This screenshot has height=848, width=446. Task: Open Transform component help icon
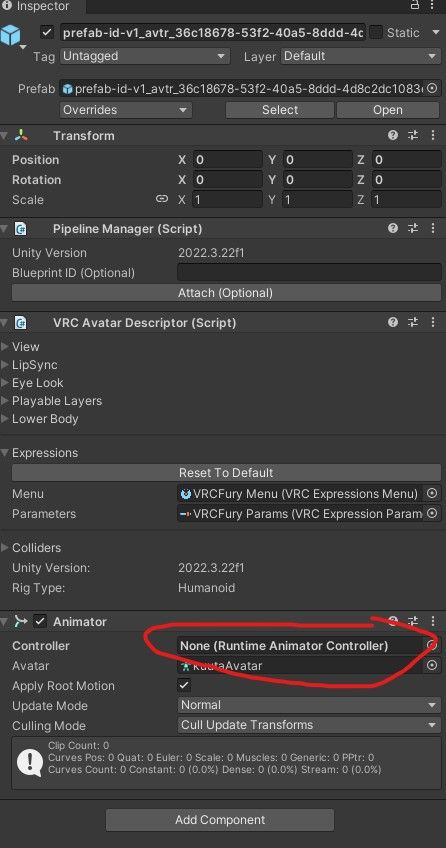click(x=393, y=135)
